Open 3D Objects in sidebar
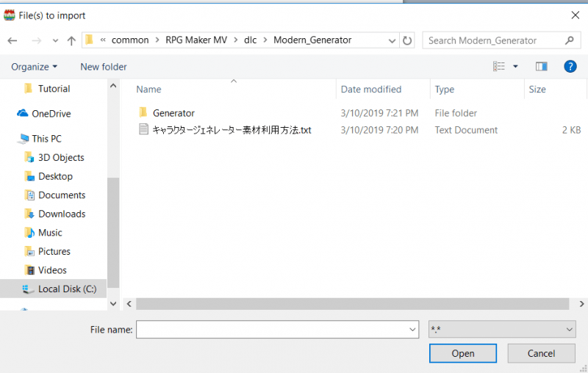The height and width of the screenshot is (373, 588). (61, 158)
